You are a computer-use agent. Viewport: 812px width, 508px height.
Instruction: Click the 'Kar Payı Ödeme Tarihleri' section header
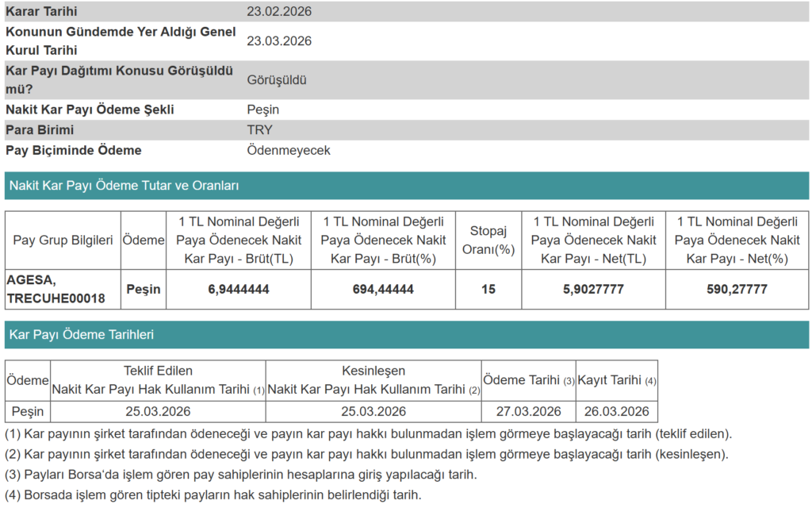[82, 335]
